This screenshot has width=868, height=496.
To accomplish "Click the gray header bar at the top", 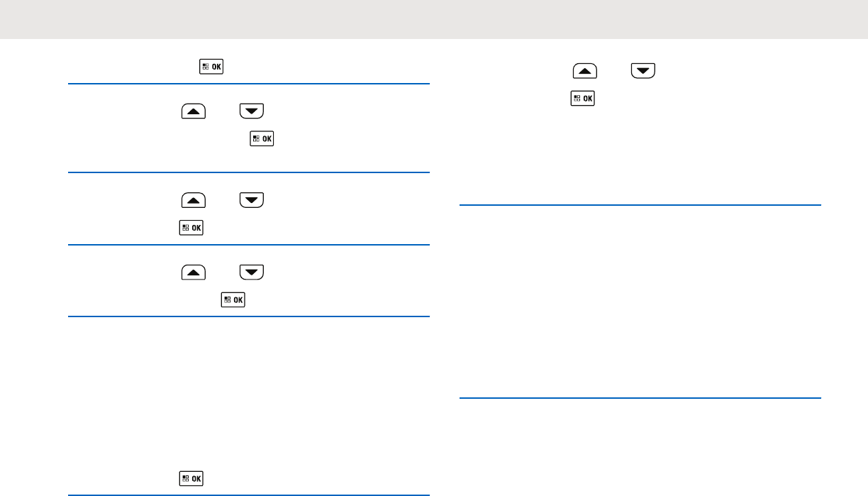I will (434, 19).
